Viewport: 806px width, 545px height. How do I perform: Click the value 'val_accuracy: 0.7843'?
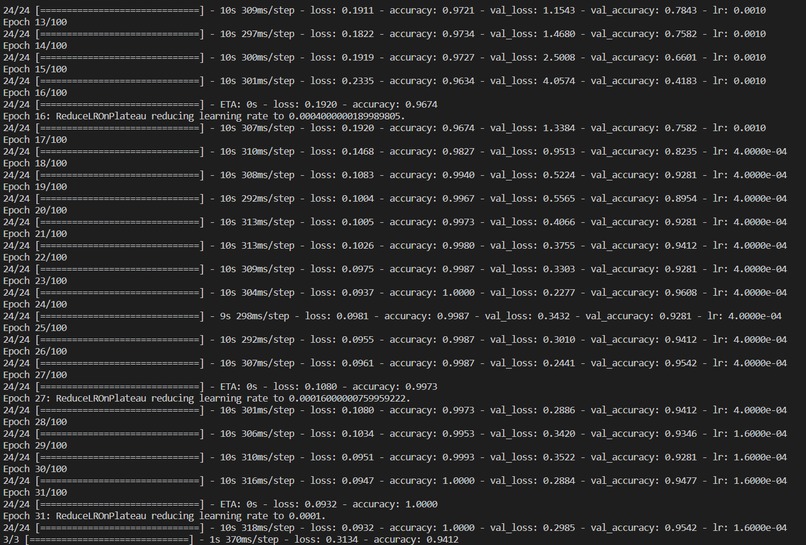(644, 10)
